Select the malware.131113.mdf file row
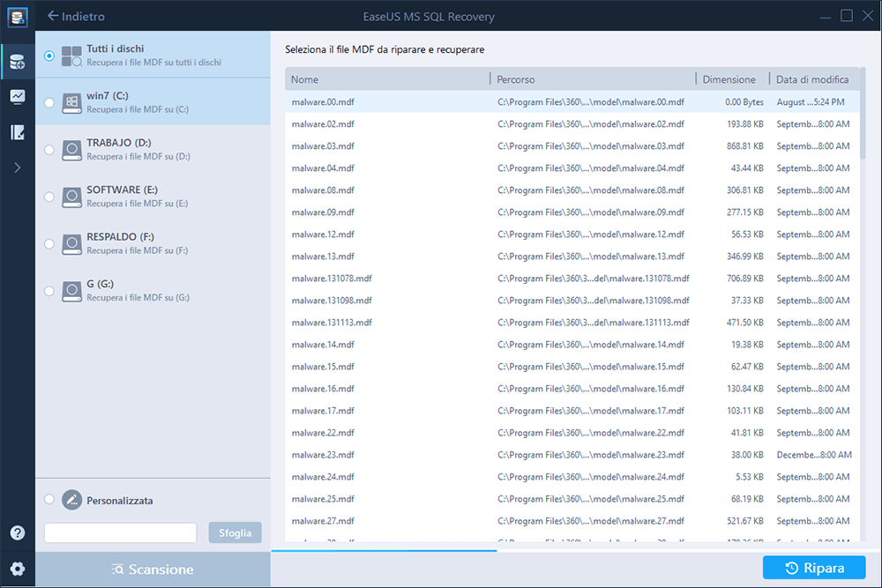The width and height of the screenshot is (882, 588). 572,323
